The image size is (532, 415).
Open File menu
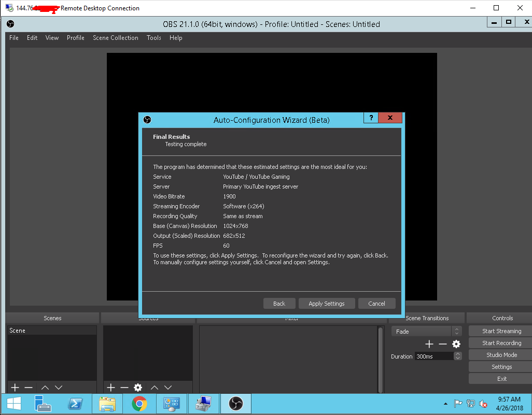[x=14, y=38]
